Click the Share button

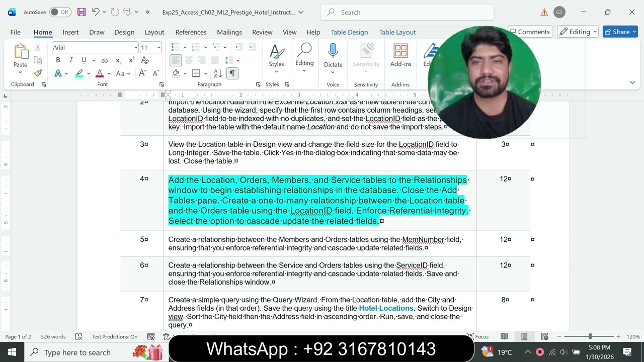(x=621, y=32)
